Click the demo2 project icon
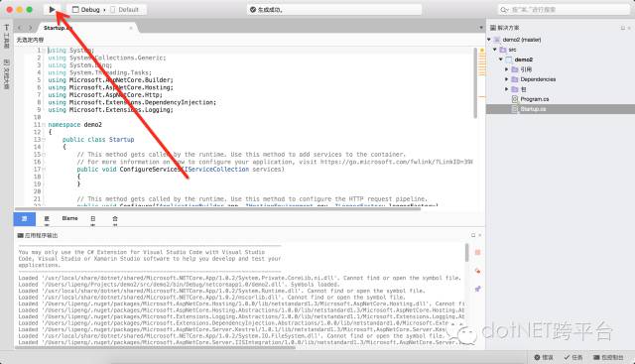The image size is (635, 364). [509, 60]
